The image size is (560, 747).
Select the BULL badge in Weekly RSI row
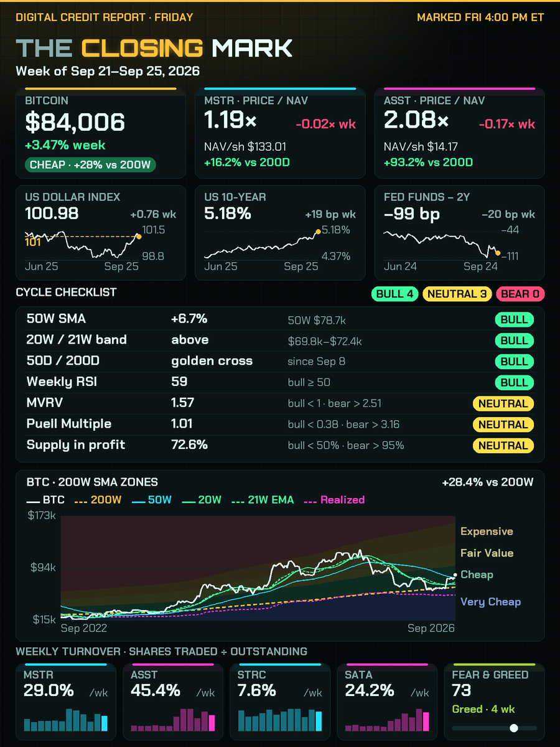pos(514,383)
